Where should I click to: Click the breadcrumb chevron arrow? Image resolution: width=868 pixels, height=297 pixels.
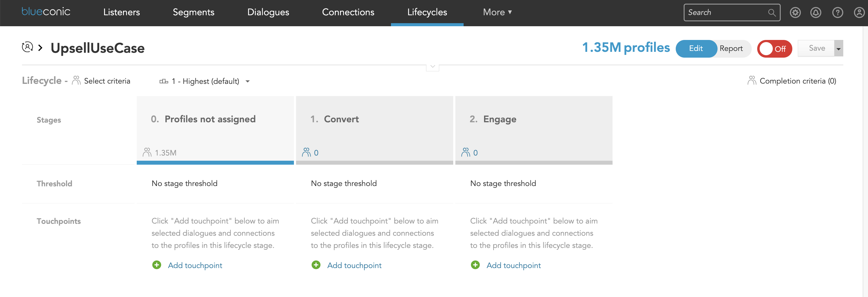(40, 48)
